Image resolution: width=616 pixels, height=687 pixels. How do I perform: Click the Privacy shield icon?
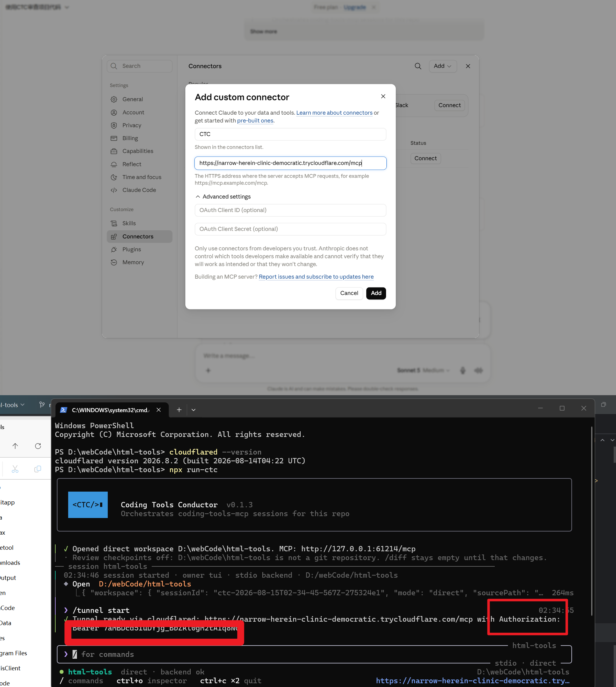(114, 125)
